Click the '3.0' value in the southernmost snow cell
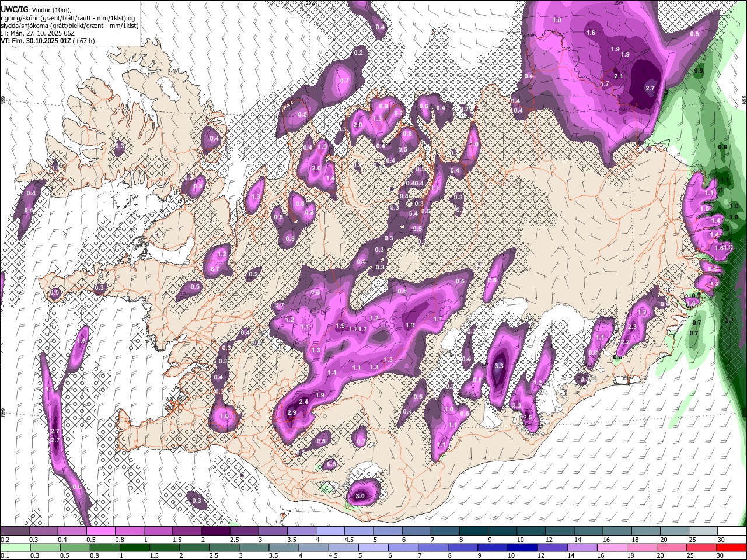 click(360, 496)
